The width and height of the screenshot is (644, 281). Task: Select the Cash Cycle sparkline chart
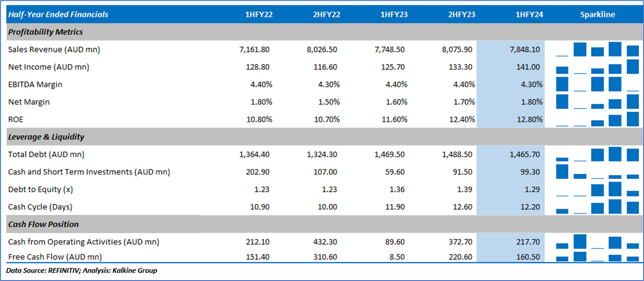597,207
